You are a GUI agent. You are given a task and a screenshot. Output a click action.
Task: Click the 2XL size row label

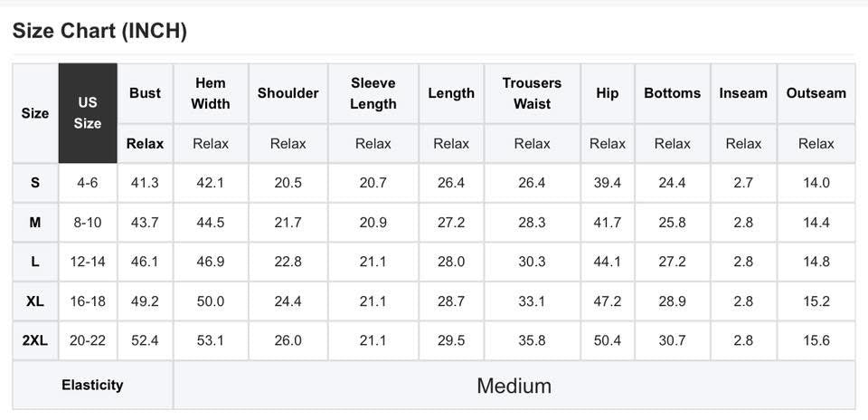pos(35,341)
